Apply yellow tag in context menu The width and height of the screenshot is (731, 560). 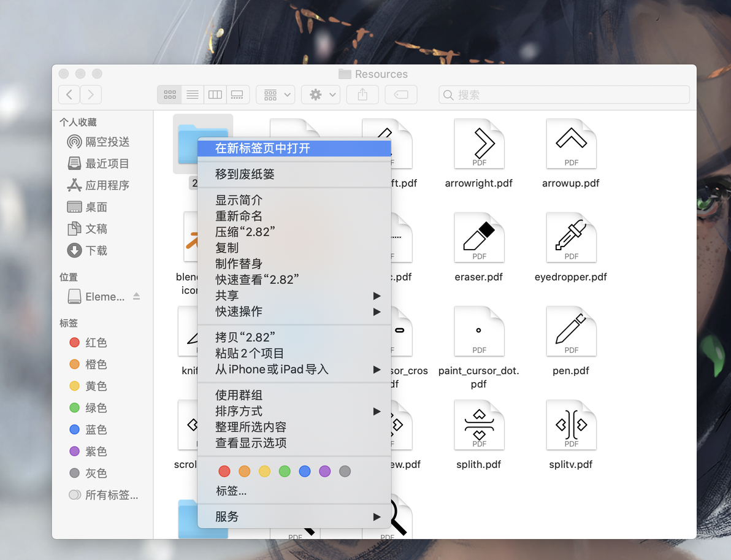(x=264, y=472)
